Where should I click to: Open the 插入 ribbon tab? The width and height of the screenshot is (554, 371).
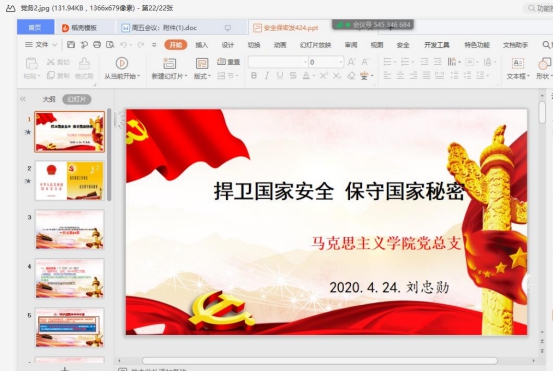(201, 45)
